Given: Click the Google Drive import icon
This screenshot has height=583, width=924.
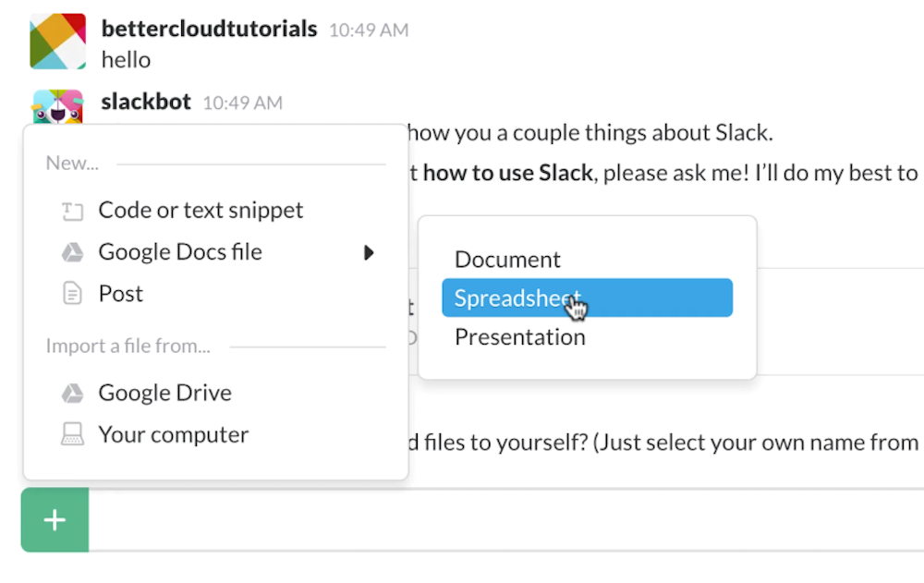Looking at the screenshot, I should click(72, 394).
